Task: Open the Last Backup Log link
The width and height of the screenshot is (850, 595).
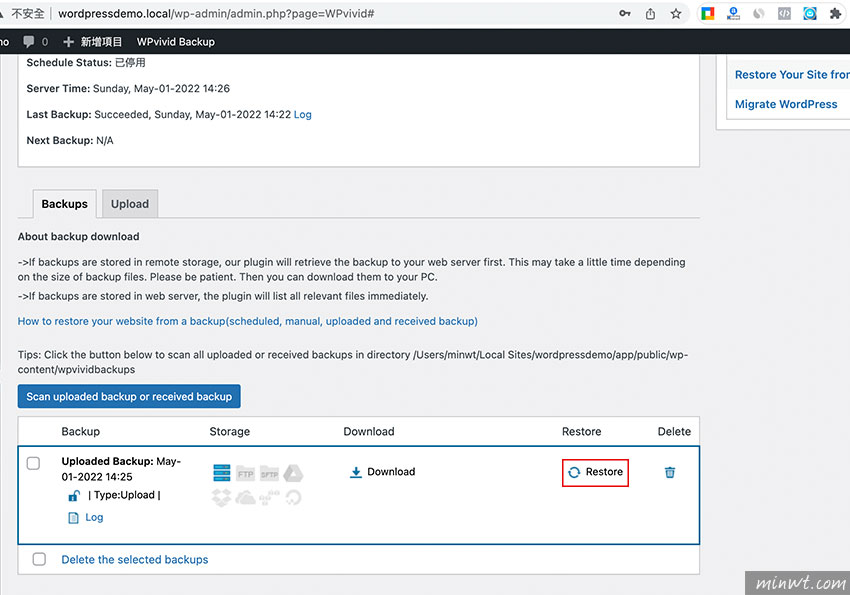Action: pos(302,114)
